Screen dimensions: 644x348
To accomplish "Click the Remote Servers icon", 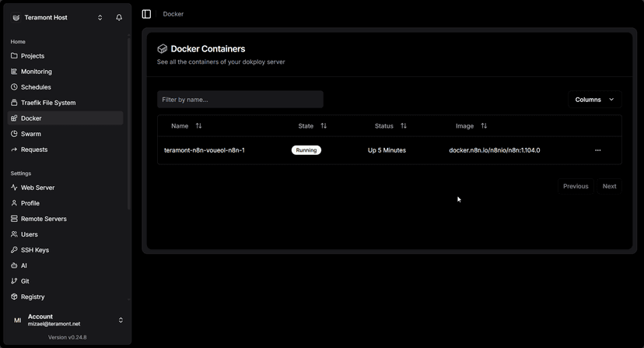I will (14, 219).
